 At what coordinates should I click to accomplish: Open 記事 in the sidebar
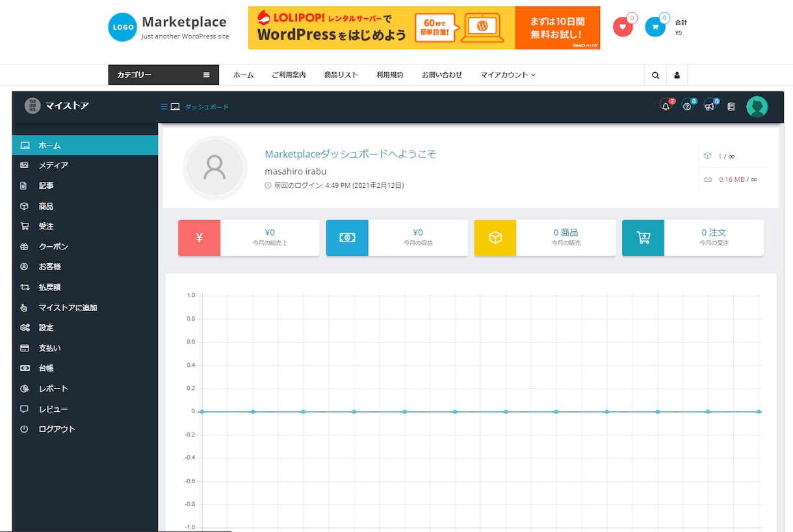point(85,186)
